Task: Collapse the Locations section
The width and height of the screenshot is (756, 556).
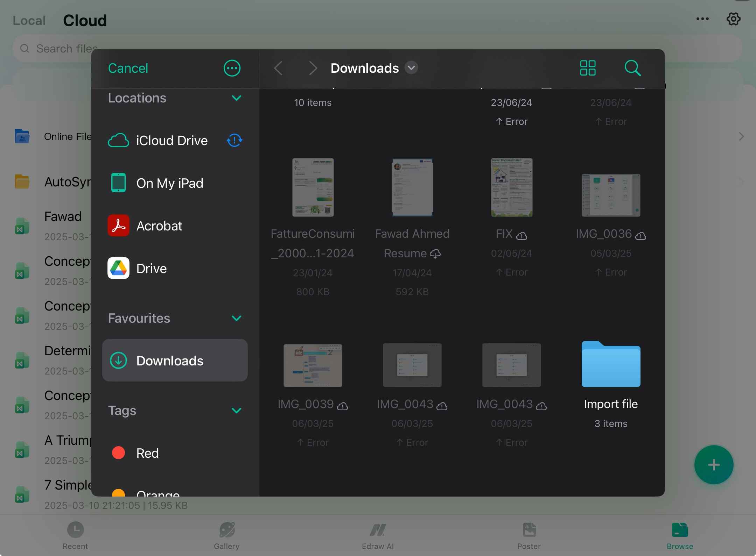Action: pyautogui.click(x=237, y=98)
